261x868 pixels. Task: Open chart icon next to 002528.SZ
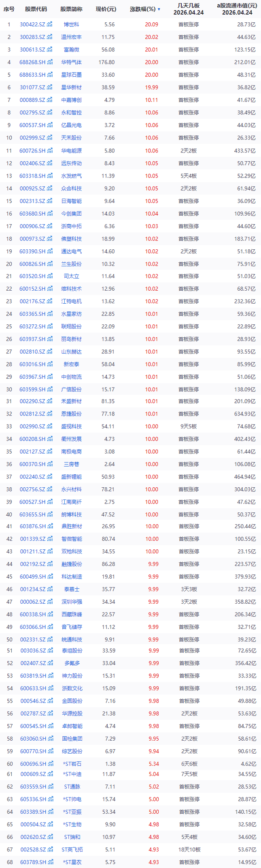pos(49,849)
